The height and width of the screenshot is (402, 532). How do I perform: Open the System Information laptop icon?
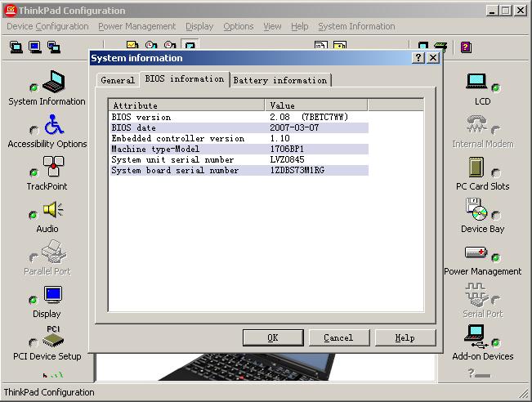[54, 82]
